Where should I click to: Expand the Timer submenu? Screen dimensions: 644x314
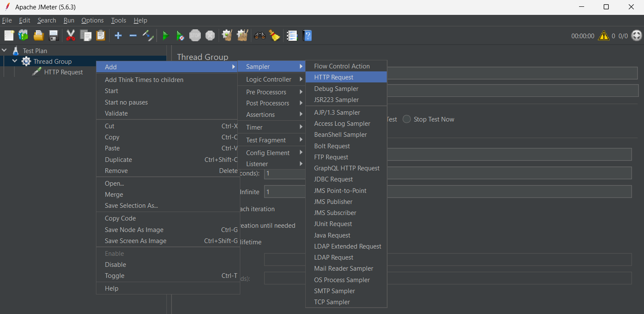click(x=271, y=127)
